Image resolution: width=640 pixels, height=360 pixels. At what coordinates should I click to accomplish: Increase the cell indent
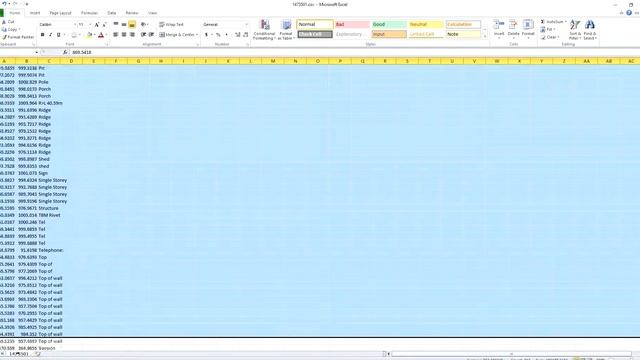(151, 35)
